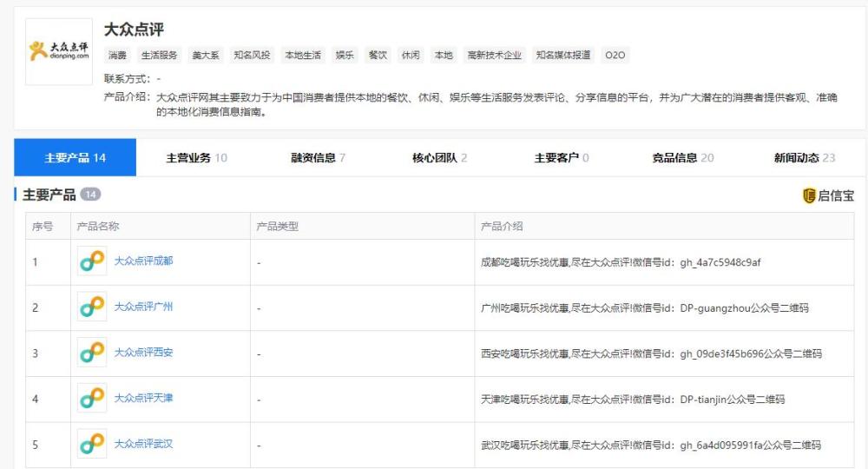Click the 高新技术企业 tag
868x469 pixels.
pyautogui.click(x=495, y=55)
